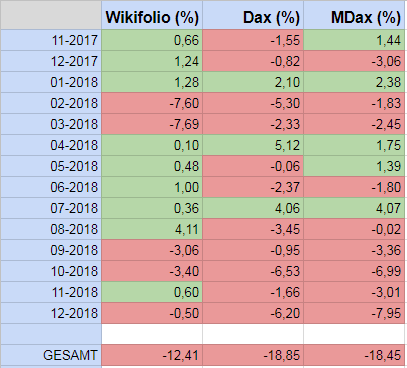The height and width of the screenshot is (368, 407).
Task: Select the MDax value -2,45 for 03-2018
Action: pos(354,124)
